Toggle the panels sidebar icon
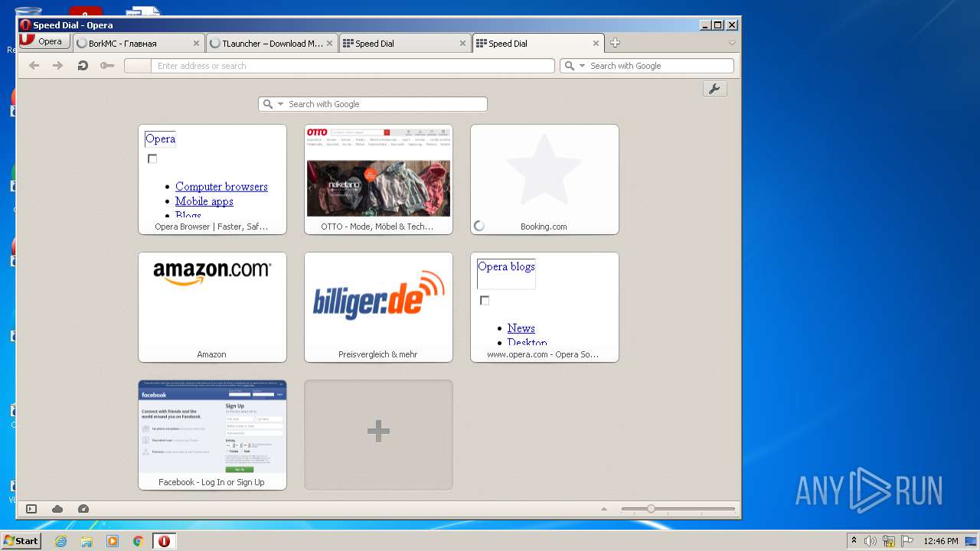Viewport: 980px width, 551px height. [31, 509]
